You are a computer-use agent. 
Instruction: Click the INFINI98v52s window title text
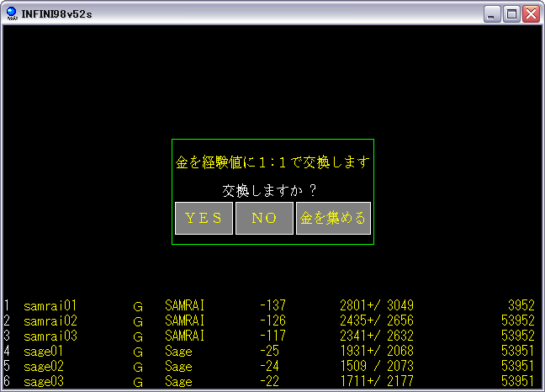click(x=56, y=14)
